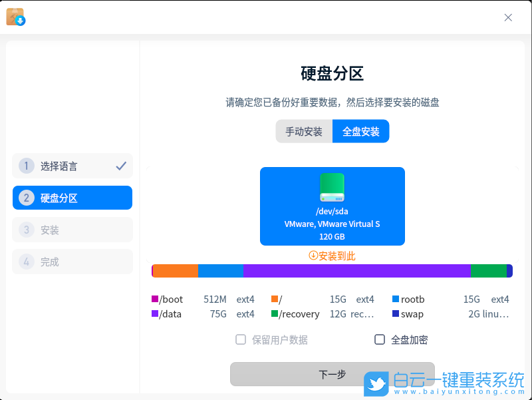The height and width of the screenshot is (400, 532).
Task: Switch to the 手动安装 tab
Action: (304, 131)
